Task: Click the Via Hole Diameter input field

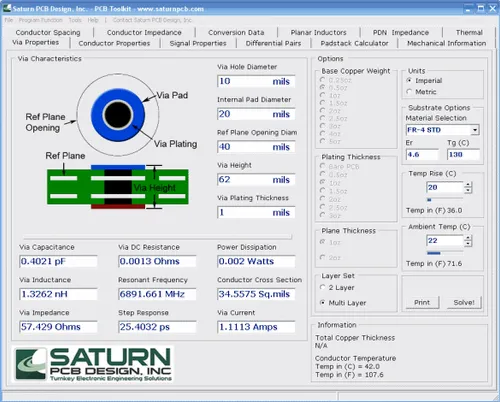Action: [256, 81]
